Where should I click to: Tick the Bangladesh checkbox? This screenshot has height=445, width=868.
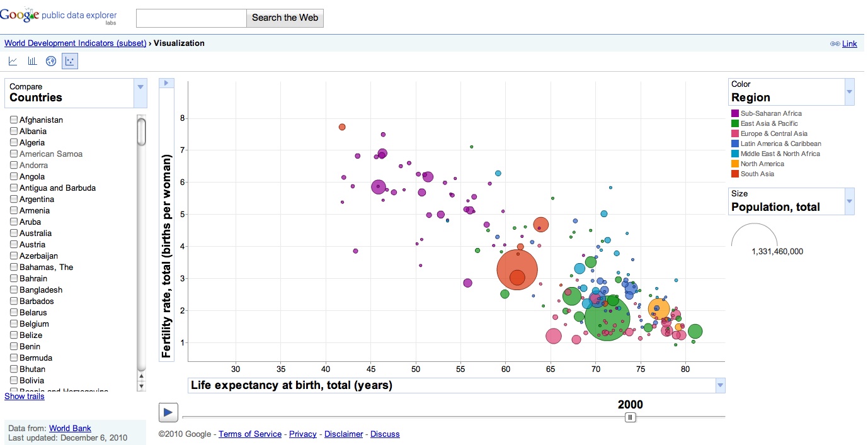click(14, 290)
